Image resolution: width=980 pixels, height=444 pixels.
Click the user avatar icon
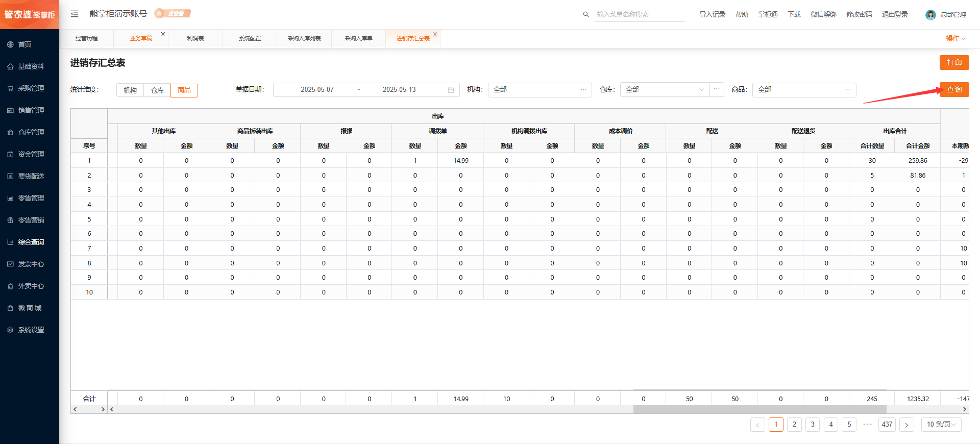930,15
